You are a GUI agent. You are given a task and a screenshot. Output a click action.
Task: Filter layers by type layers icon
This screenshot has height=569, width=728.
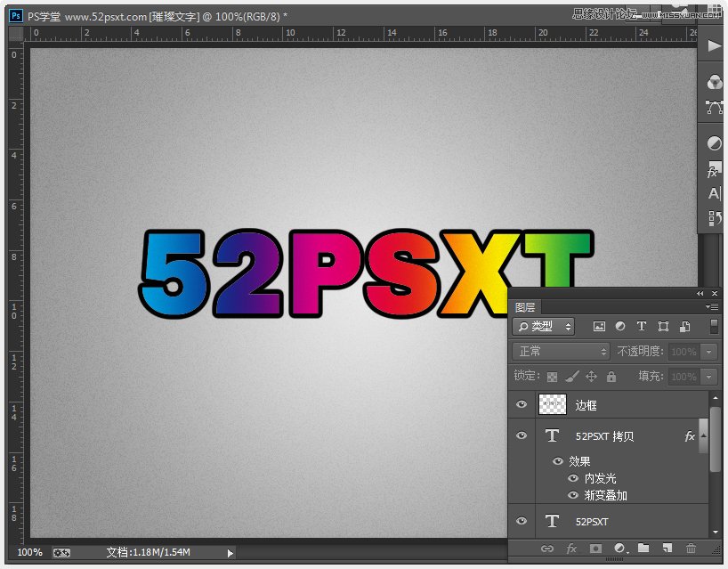tap(641, 327)
